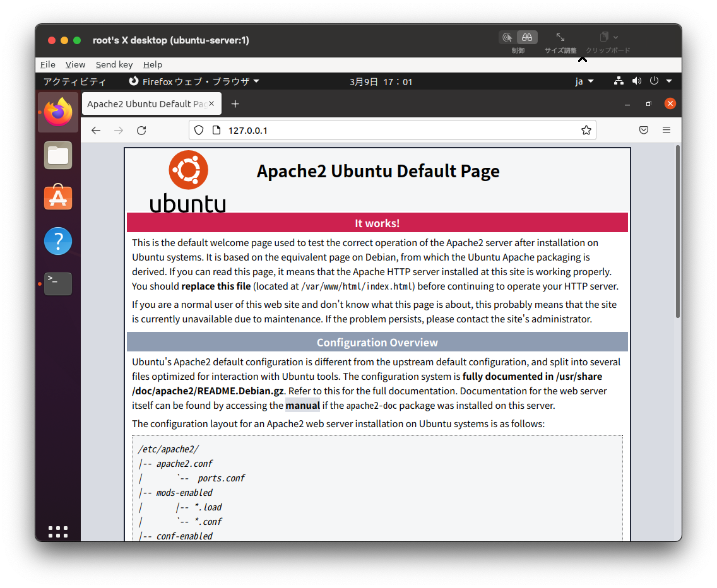Expand the system menu arrow
717x588 pixels.
(669, 81)
